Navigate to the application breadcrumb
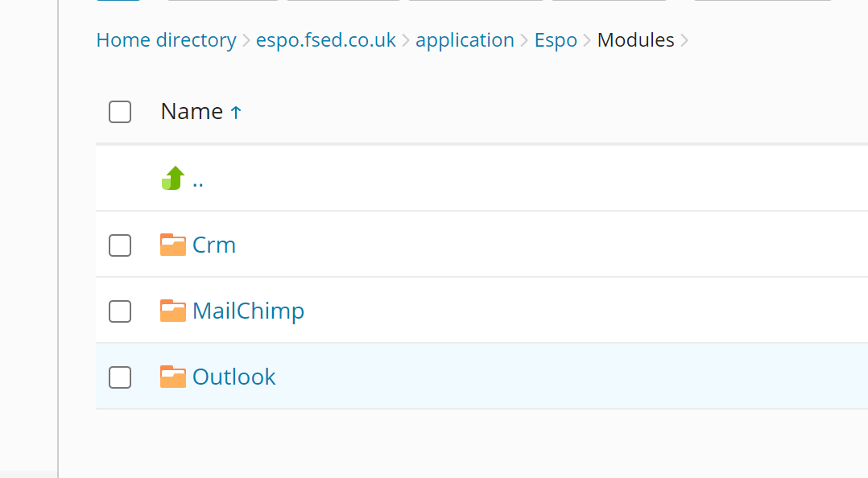 pos(465,40)
